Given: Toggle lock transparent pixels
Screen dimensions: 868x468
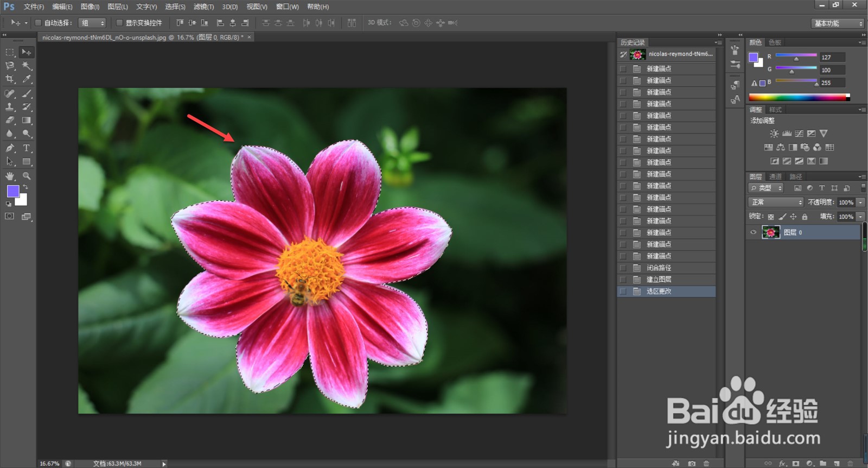Looking at the screenshot, I should tap(771, 217).
